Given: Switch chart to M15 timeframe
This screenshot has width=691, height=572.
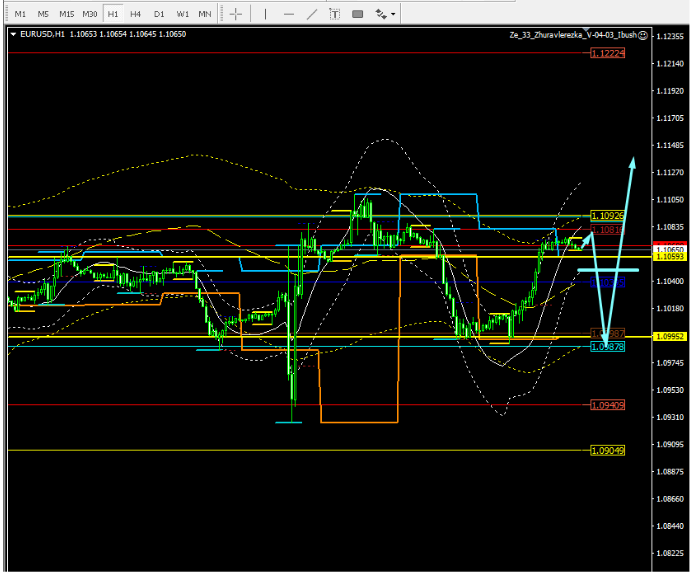Looking at the screenshot, I should (67, 14).
